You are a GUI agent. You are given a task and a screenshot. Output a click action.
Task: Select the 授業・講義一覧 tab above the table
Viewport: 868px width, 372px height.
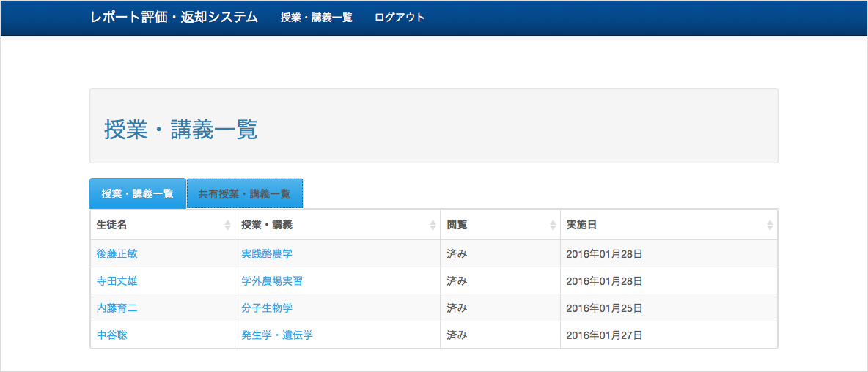(137, 194)
